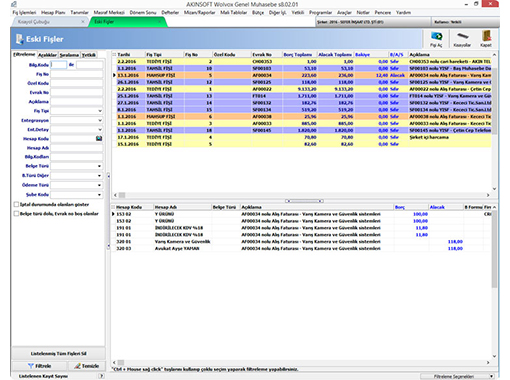Switch to the Sıralama tab

click(x=69, y=55)
